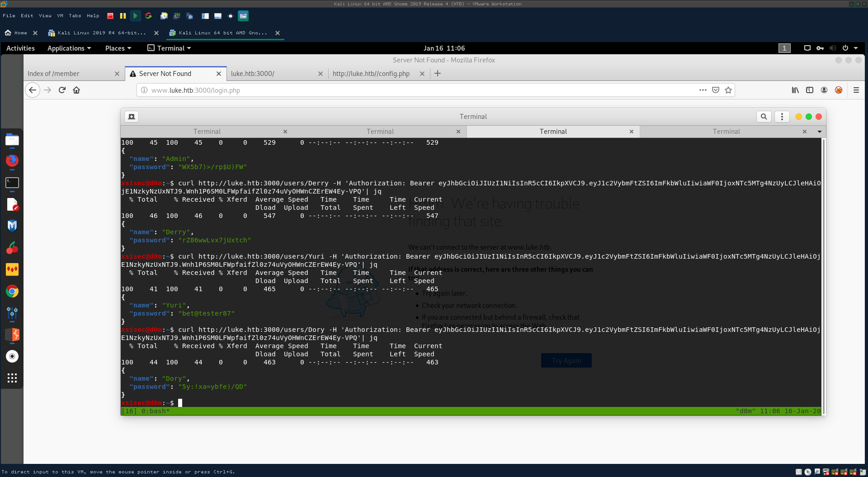Click the VMware restart guest icon

coord(148,16)
